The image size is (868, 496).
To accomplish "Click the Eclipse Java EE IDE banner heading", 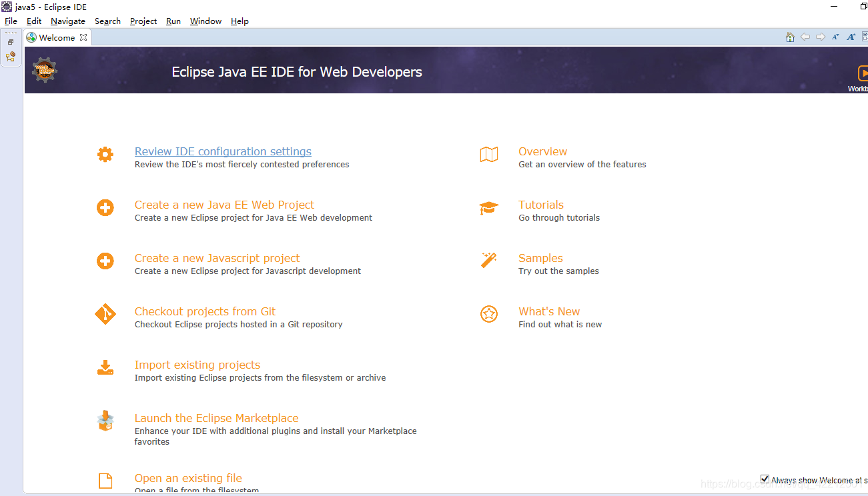I will (297, 72).
